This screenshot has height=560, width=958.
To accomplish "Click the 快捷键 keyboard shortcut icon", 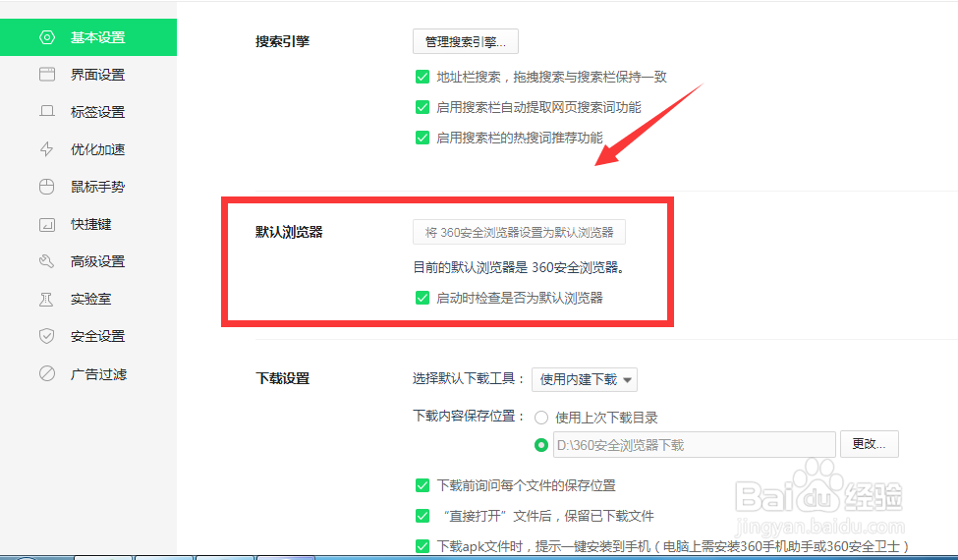I will (x=47, y=224).
